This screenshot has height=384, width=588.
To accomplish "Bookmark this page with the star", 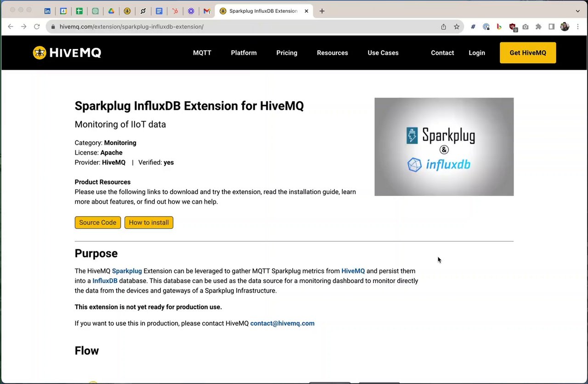I will click(x=457, y=27).
